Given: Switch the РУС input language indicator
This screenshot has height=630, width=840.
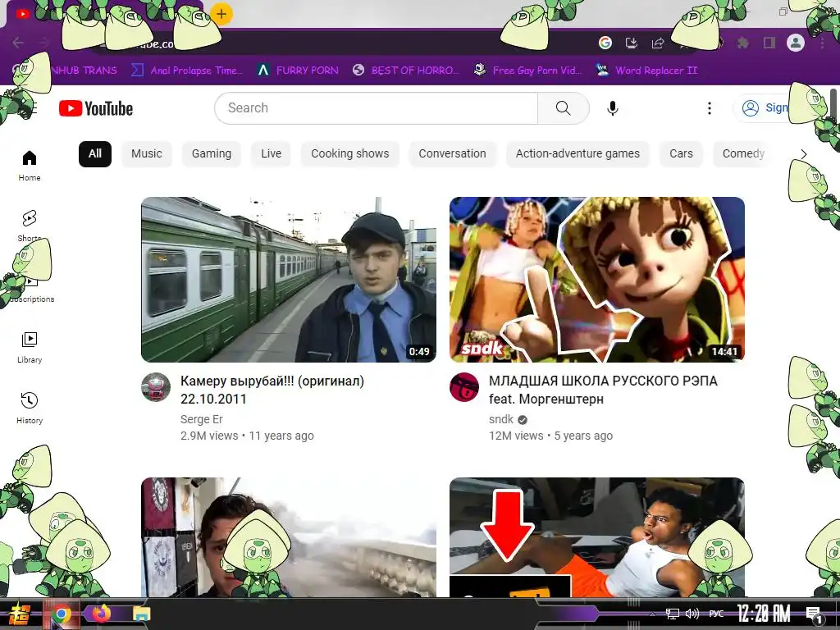Looking at the screenshot, I should (716, 614).
